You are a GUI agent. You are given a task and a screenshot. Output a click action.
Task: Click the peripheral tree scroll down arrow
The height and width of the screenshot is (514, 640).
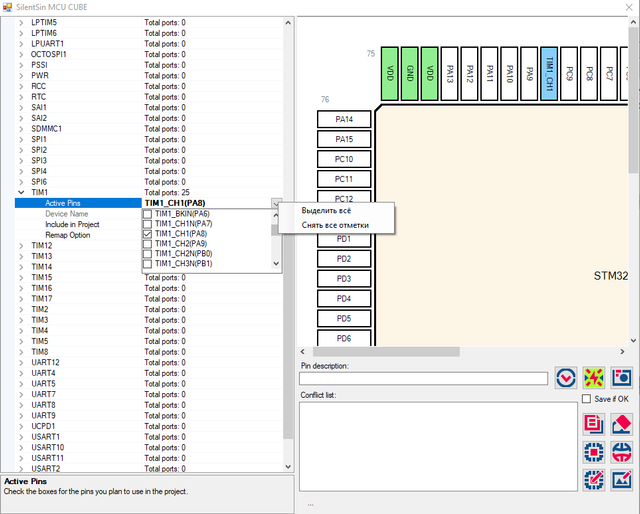(288, 467)
